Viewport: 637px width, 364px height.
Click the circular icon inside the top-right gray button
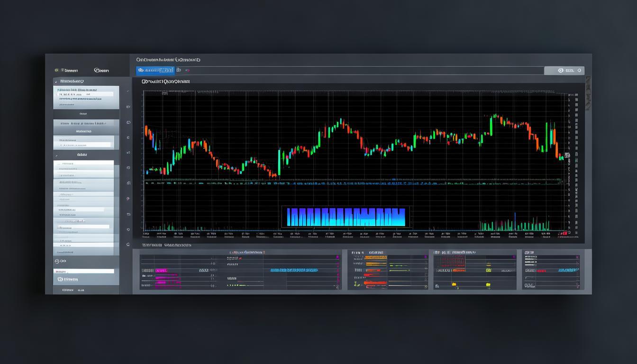pos(561,71)
